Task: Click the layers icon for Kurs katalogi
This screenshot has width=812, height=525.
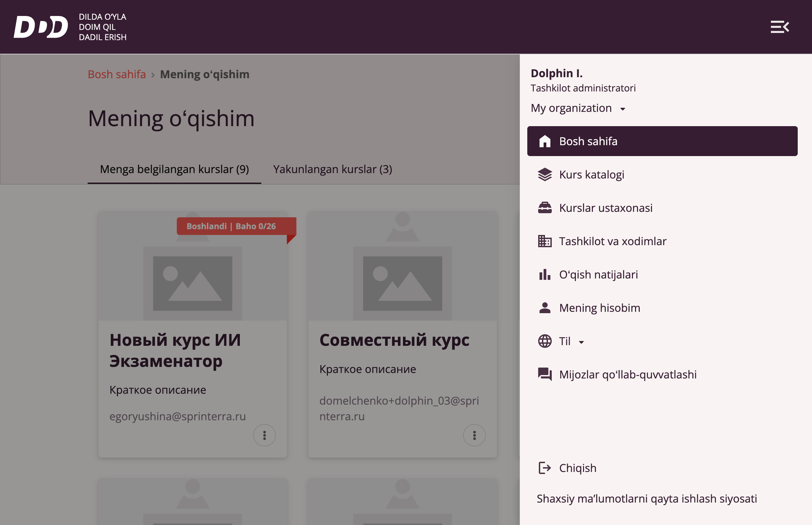Action: click(x=545, y=174)
